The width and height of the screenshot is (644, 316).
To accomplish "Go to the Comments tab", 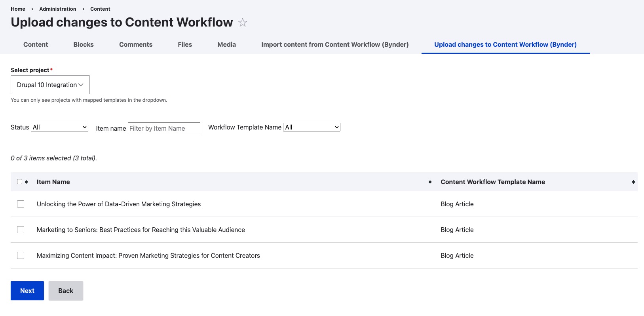I will tap(136, 45).
